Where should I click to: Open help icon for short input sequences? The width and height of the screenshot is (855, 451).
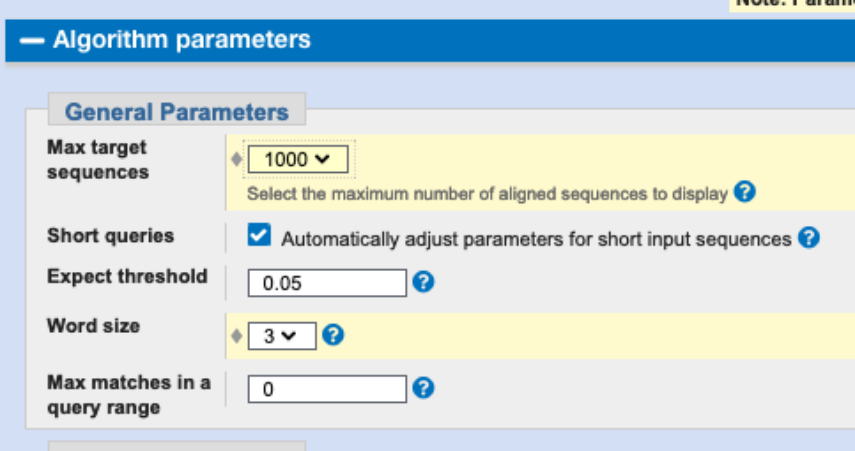(809, 238)
